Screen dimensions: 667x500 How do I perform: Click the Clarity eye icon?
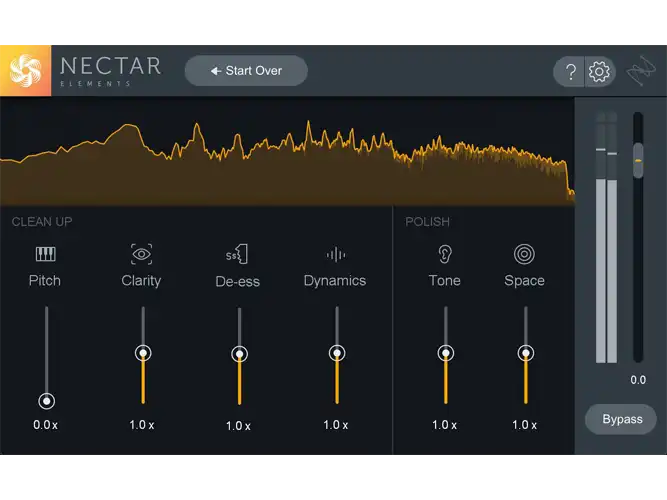pos(141,254)
